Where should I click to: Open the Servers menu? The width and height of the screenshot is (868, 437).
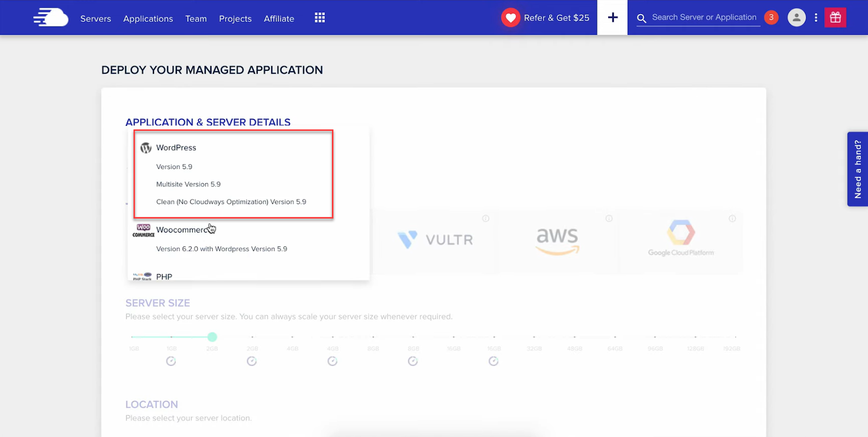pos(95,18)
